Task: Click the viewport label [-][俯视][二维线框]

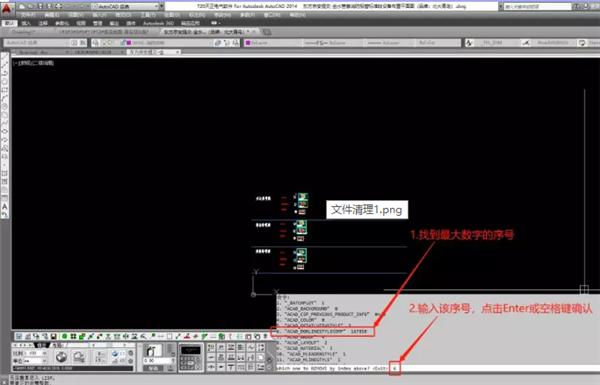Action: pos(34,63)
